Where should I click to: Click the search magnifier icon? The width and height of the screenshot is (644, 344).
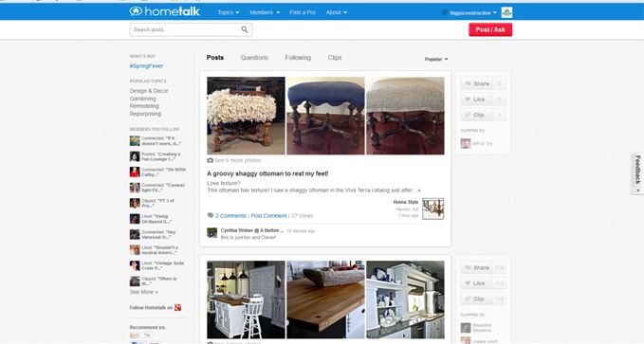click(245, 29)
